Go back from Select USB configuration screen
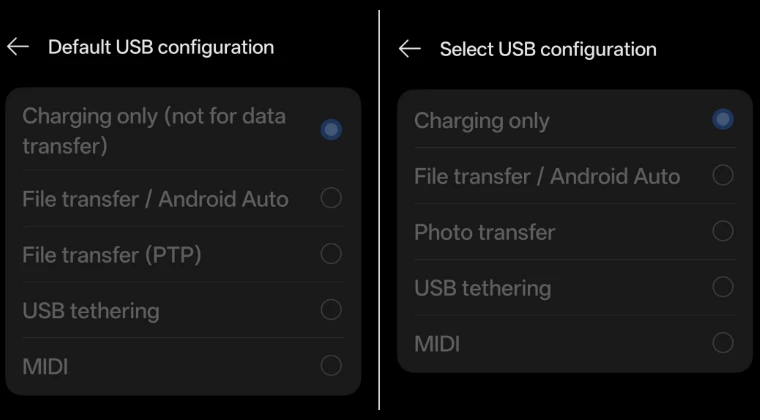The image size is (760, 420). [409, 49]
